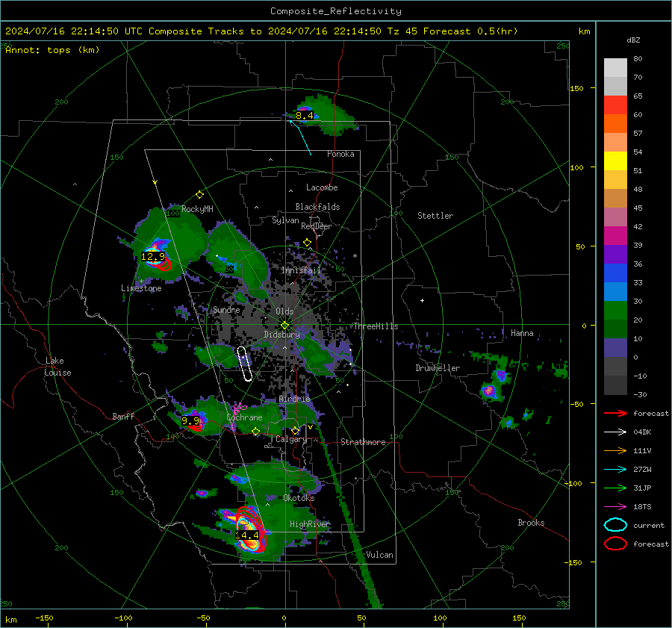Screen dimensions: 672x628
Task: Click the storm top label 9.9
Action: point(190,420)
